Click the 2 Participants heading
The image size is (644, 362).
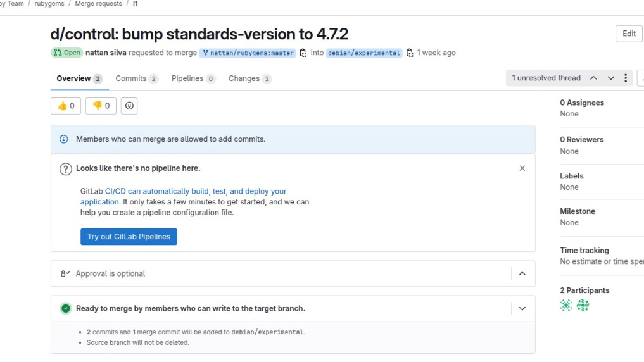coord(584,290)
